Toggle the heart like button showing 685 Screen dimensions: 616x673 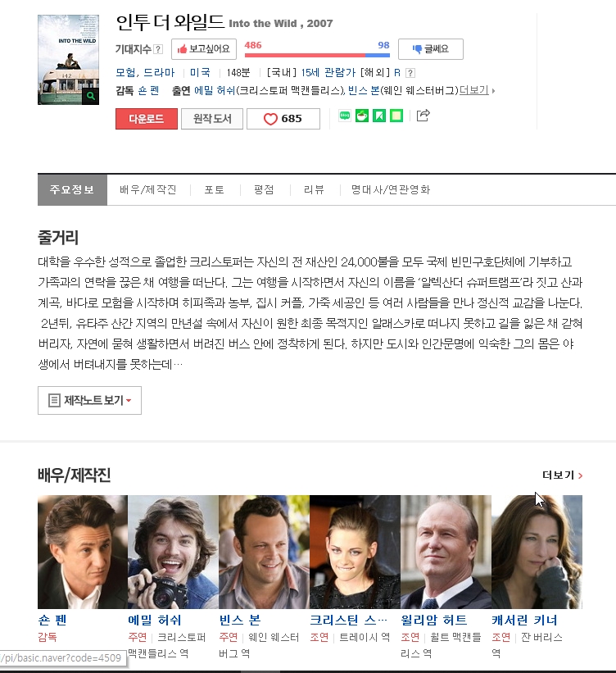click(x=283, y=119)
